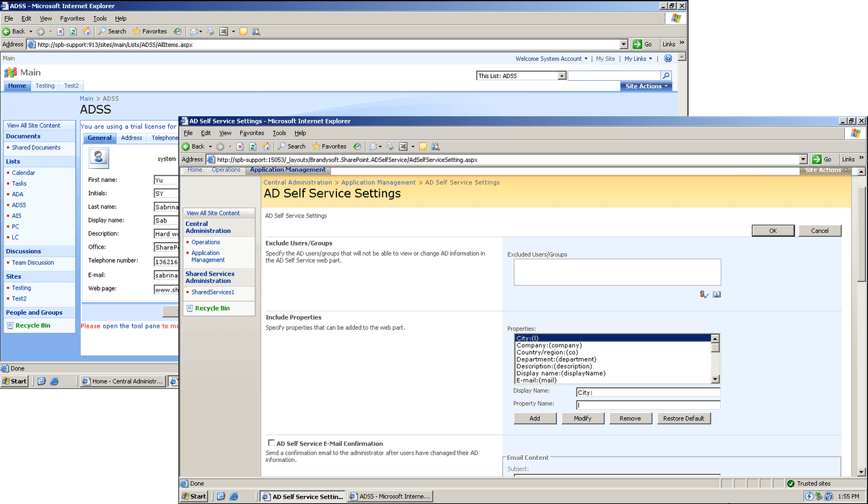Open Mail dropdown arrow in AD Self Service toolbar

[x=380, y=146]
